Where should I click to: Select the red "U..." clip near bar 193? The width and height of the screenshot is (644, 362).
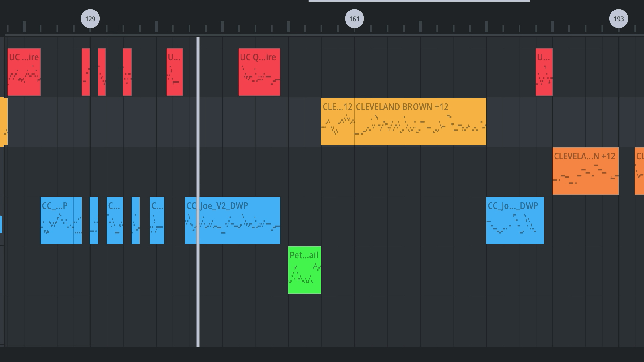pos(544,72)
